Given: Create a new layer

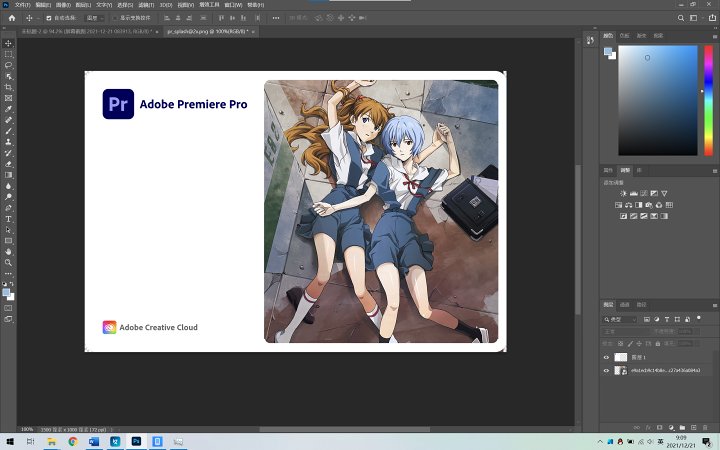Looking at the screenshot, I should click(693, 428).
